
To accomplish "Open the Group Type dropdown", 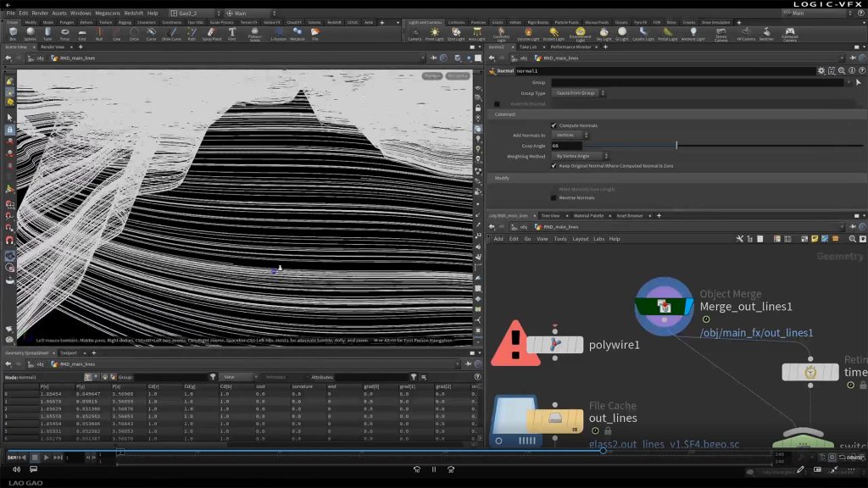I will click(x=576, y=93).
